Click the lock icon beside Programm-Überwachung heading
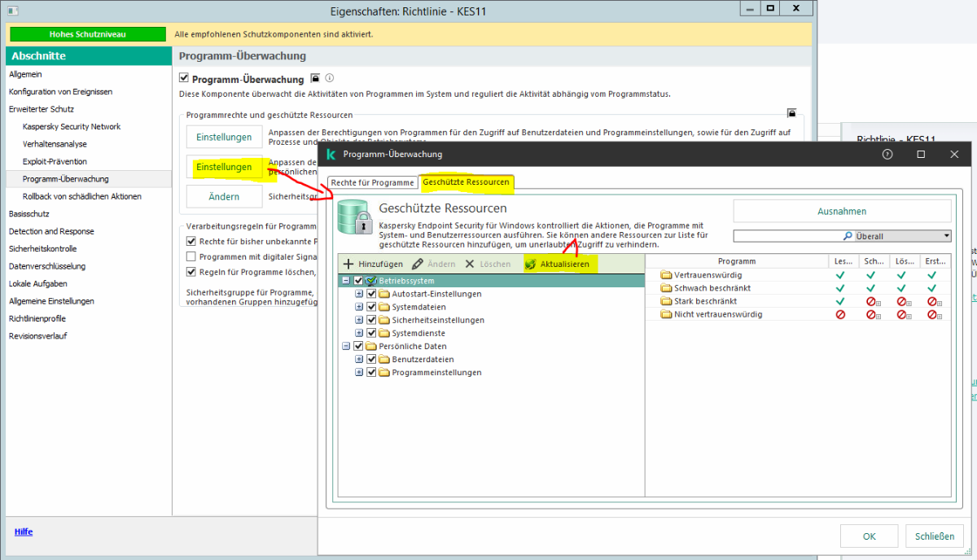The image size is (977, 560). (x=314, y=79)
